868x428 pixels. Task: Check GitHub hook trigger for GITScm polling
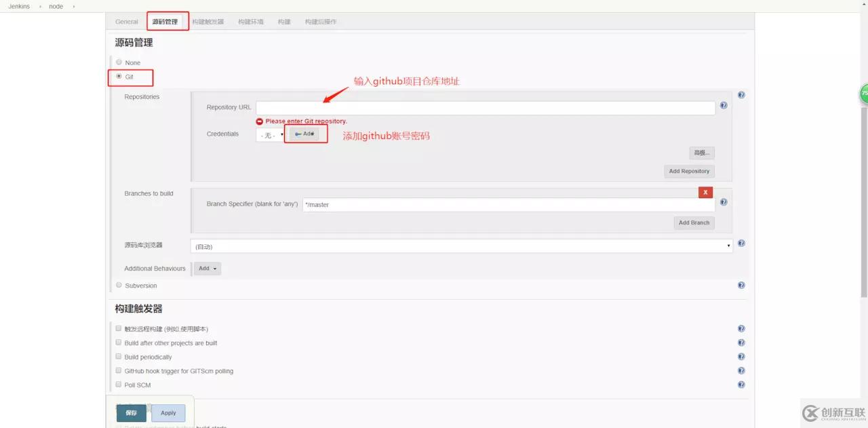(119, 370)
